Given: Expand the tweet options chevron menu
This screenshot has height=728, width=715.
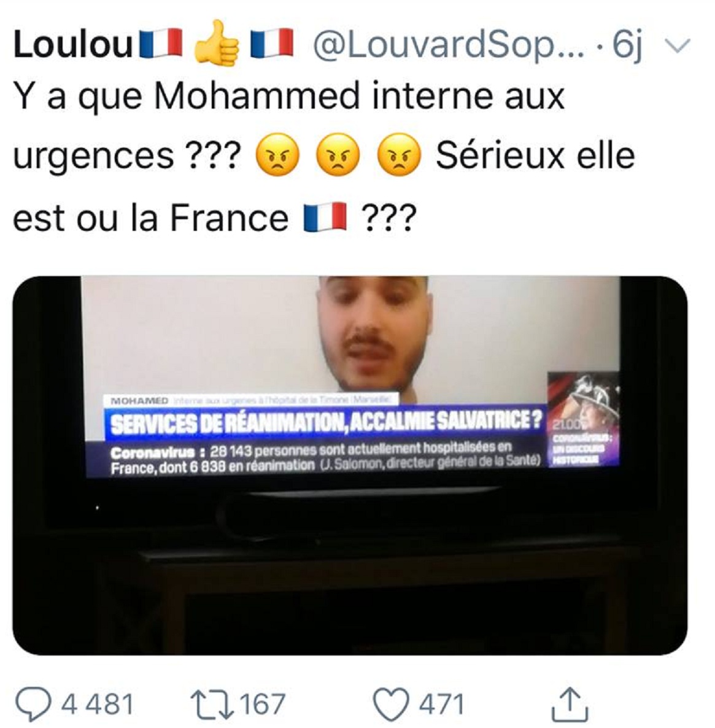Looking at the screenshot, I should coord(678,45).
